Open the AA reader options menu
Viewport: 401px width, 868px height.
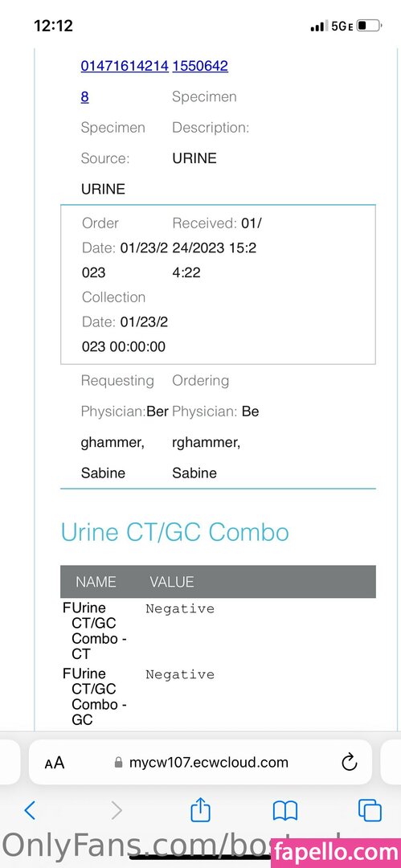pyautogui.click(x=55, y=763)
